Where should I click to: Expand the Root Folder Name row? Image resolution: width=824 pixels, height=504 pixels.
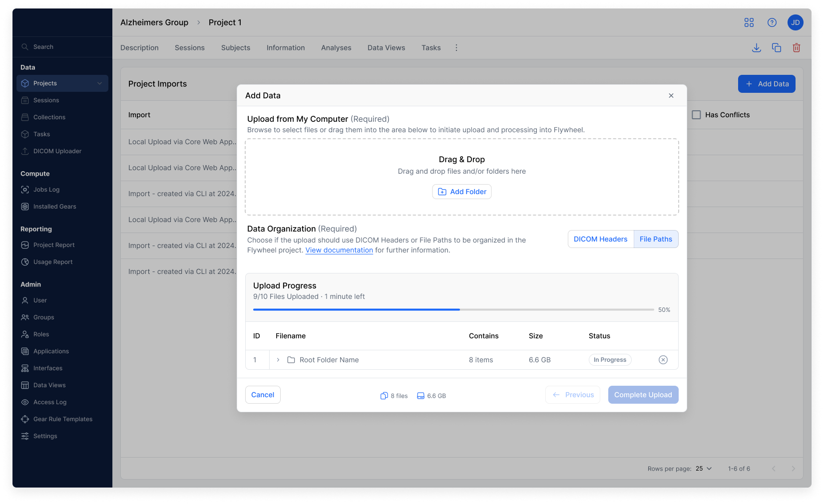(x=278, y=360)
